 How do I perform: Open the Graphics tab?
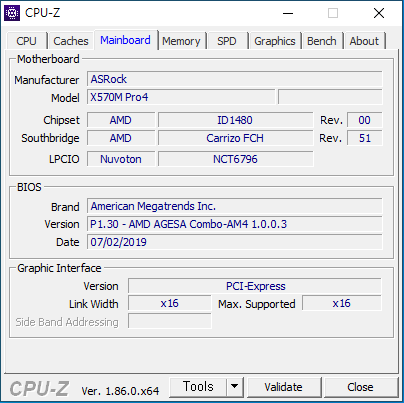275,41
